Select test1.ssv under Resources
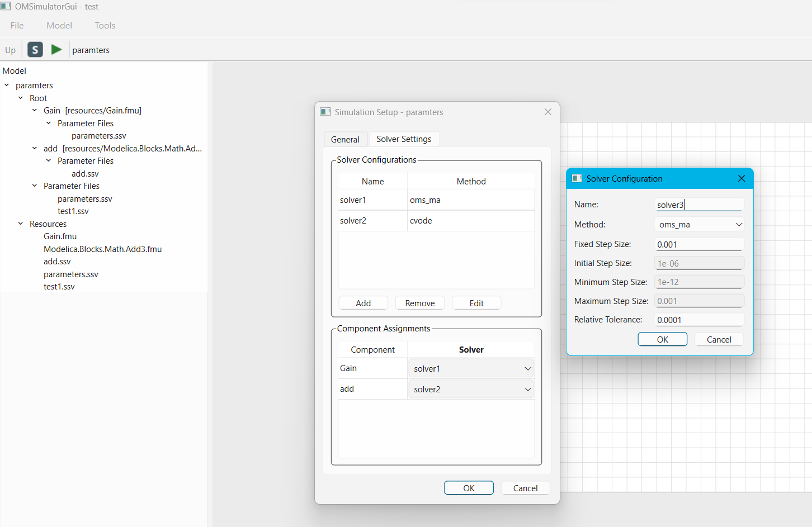The width and height of the screenshot is (812, 527). [x=59, y=287]
